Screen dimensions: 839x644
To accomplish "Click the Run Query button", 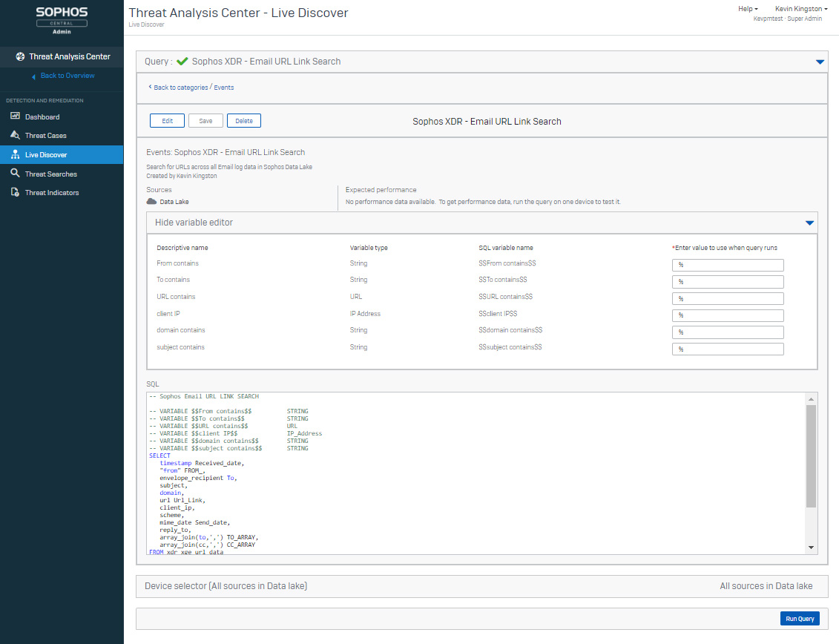I will [800, 619].
